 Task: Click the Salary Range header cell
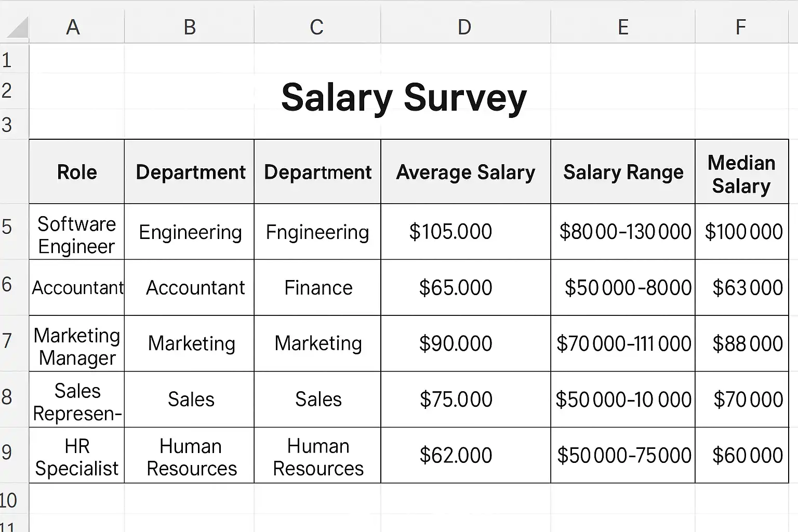623,172
